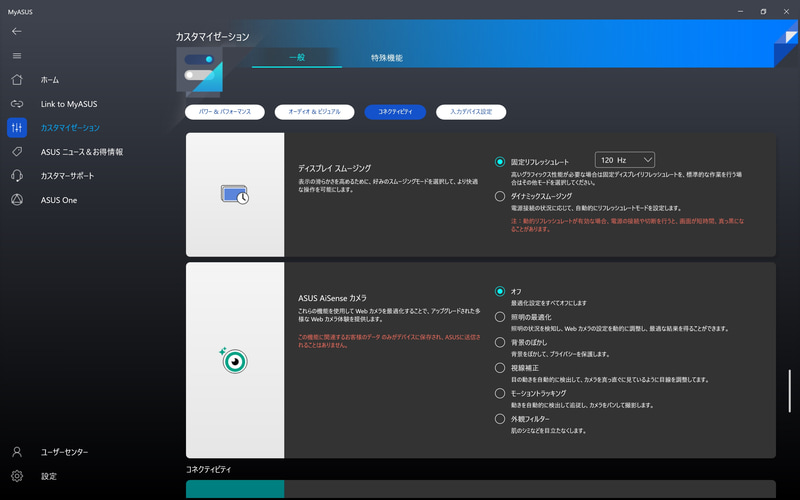Screen dimensions: 800x500
Task: Click the カスタマイゼーション page title
Action: click(x=212, y=37)
